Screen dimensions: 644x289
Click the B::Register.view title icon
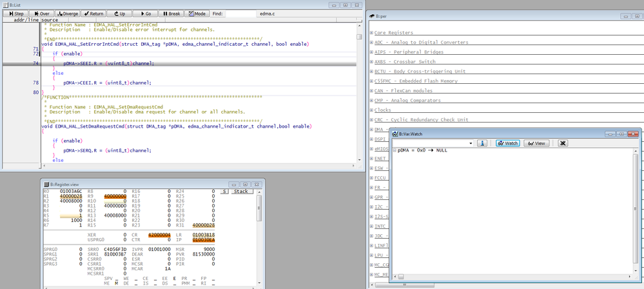[46, 184]
